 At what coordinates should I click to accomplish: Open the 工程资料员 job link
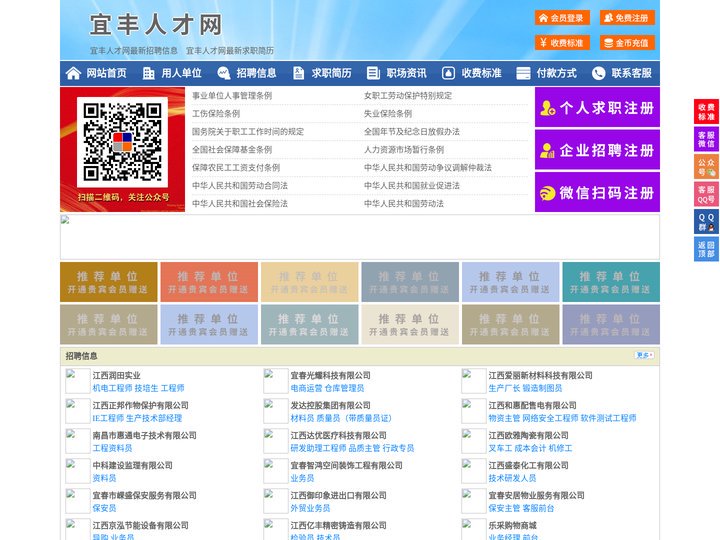tap(112, 448)
